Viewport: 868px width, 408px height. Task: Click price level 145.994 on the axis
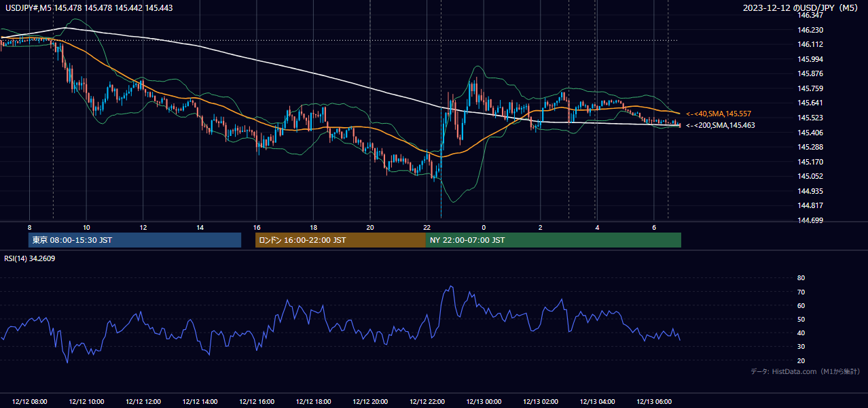pyautogui.click(x=811, y=59)
